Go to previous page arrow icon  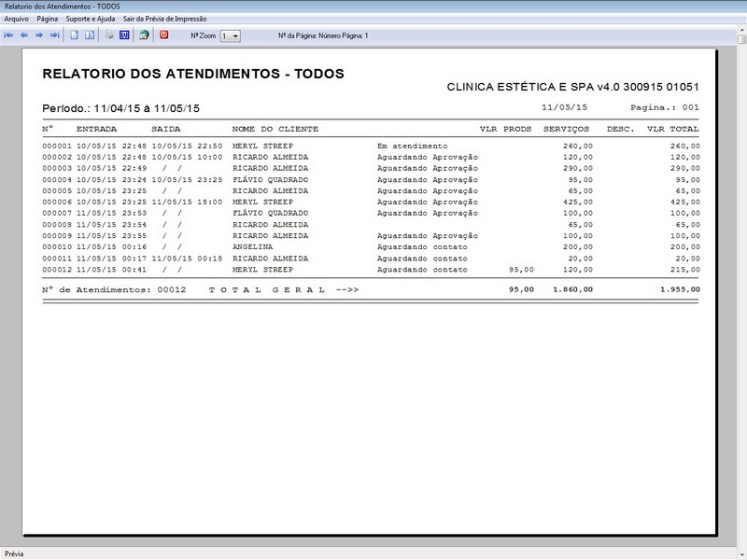click(24, 35)
